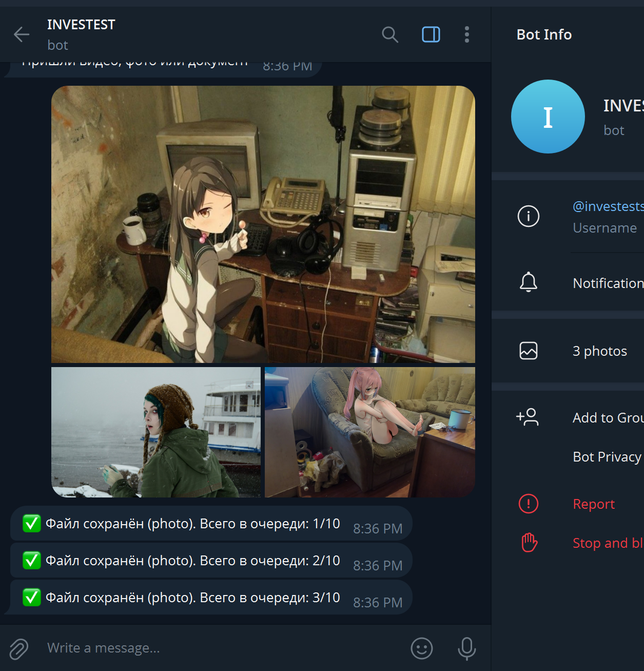Open Notifications settings row
Screen dimensions: 644x671
point(568,283)
